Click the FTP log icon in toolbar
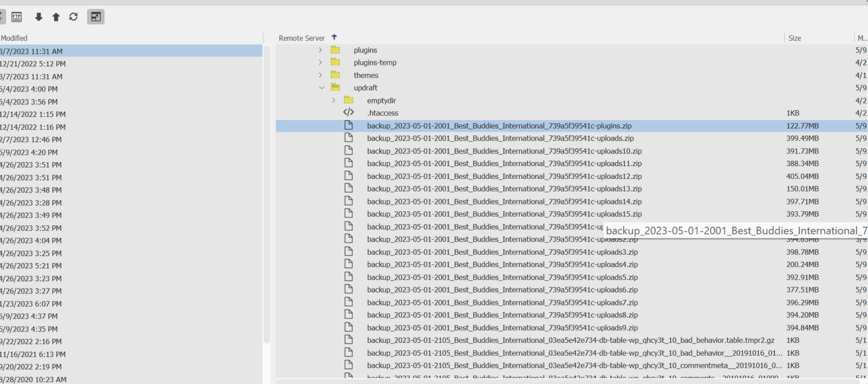Image resolution: width=868 pixels, height=384 pixels. pos(16,17)
